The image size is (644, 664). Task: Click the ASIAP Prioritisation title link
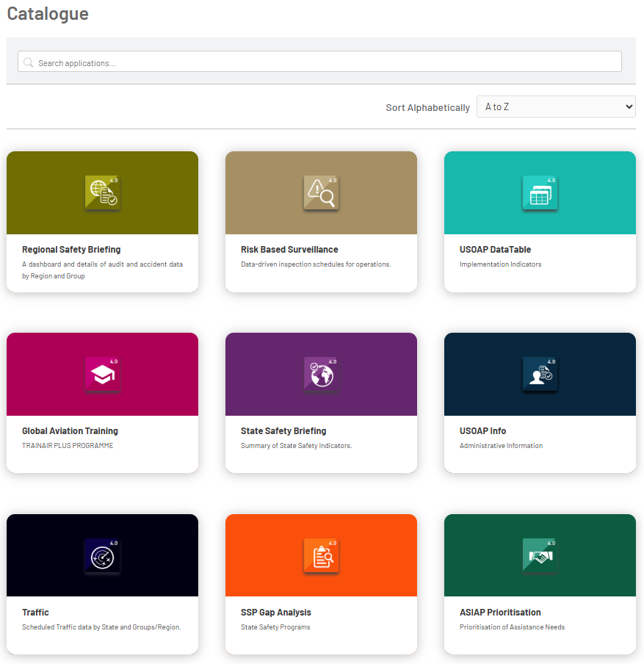pyautogui.click(x=500, y=613)
